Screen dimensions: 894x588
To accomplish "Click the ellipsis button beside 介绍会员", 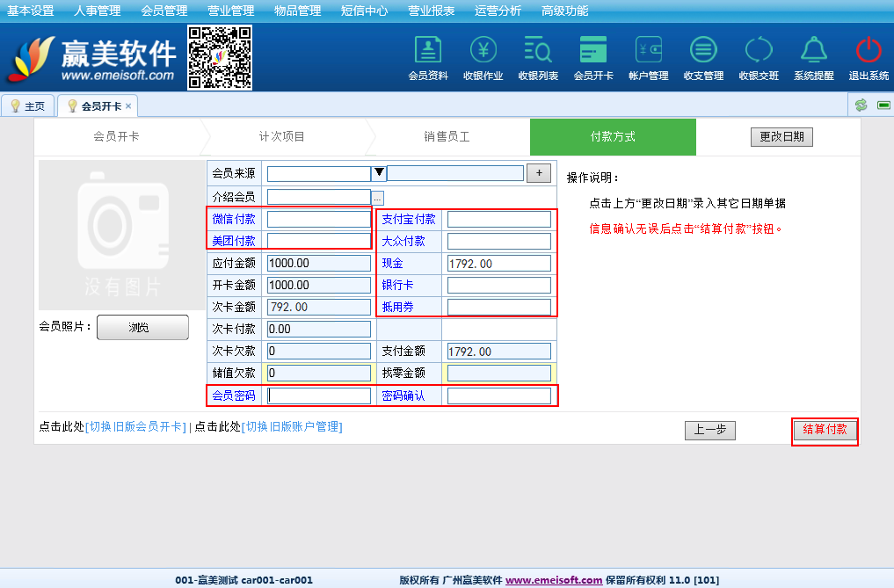I will 378,198.
